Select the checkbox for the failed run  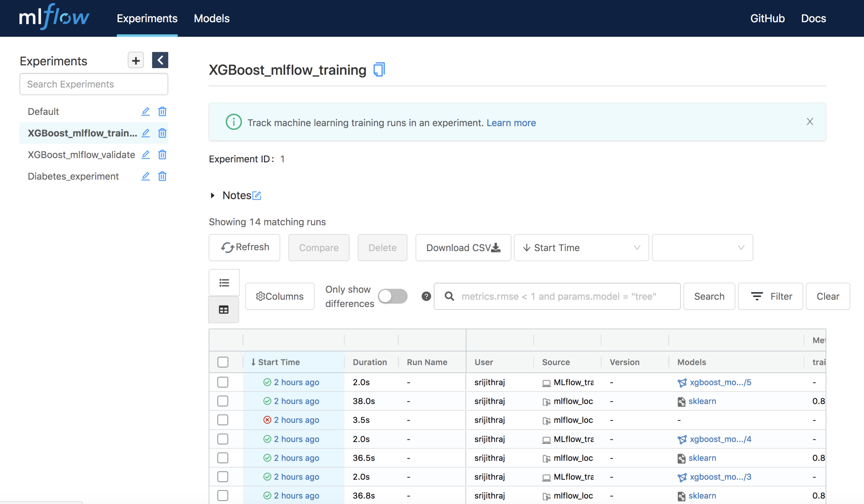pos(223,420)
